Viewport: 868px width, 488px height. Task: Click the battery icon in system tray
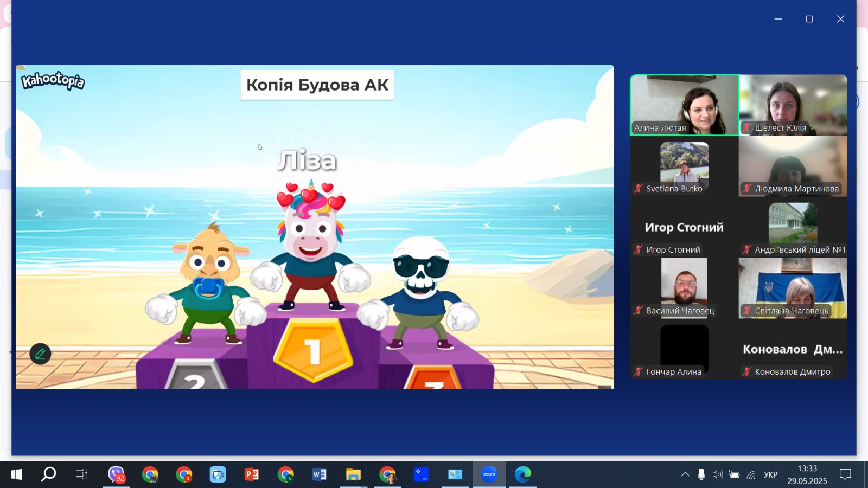[734, 474]
